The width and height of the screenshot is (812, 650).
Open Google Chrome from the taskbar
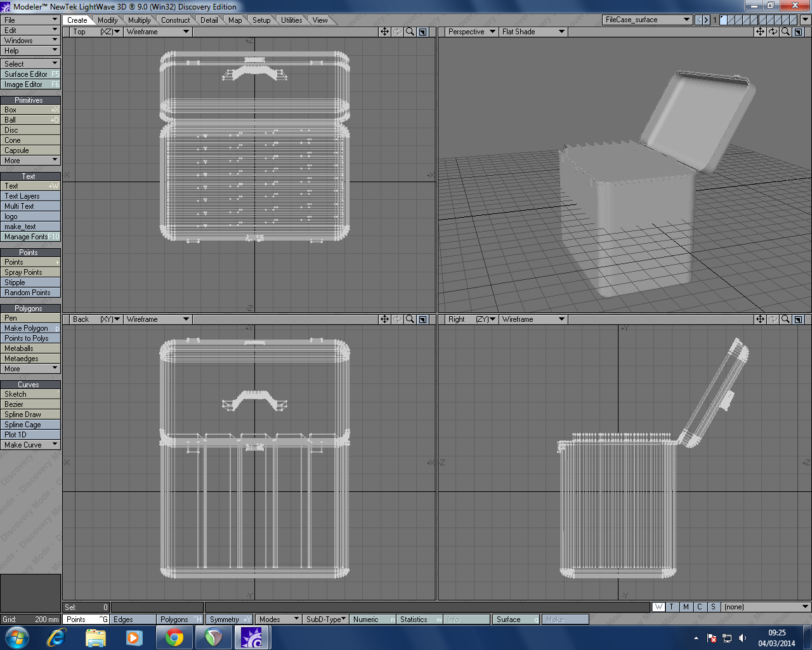[x=173, y=637]
